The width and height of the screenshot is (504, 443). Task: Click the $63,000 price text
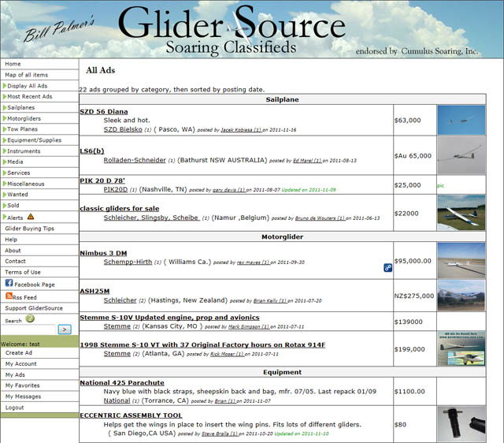click(408, 121)
